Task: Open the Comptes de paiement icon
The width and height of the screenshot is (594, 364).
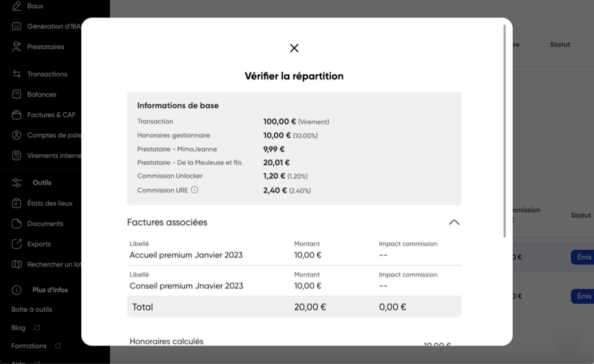Action: (x=16, y=135)
